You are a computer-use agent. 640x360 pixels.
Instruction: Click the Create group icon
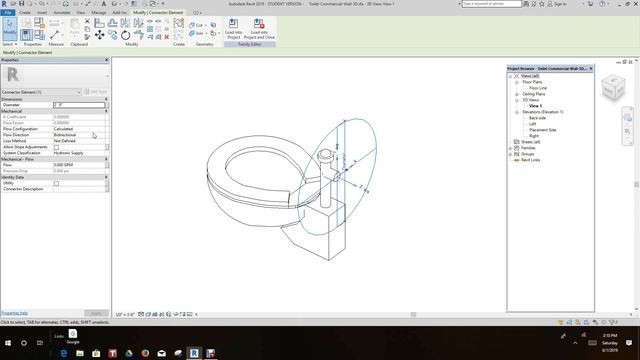click(179, 23)
